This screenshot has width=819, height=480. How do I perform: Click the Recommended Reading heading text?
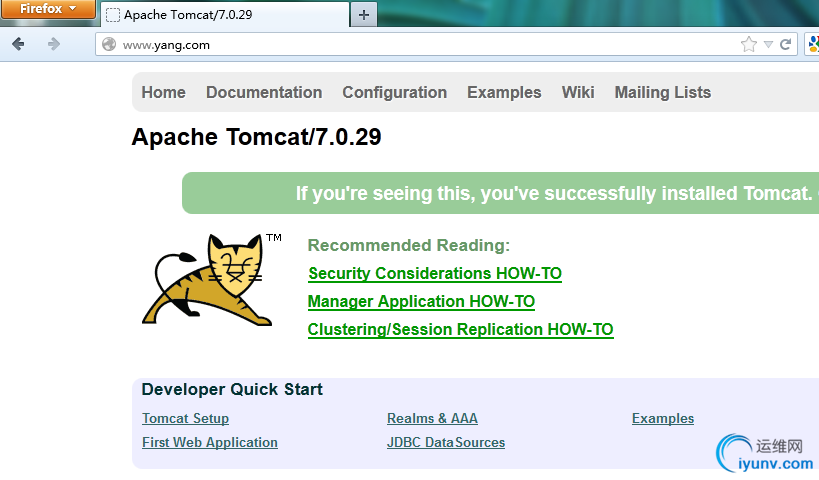click(x=408, y=245)
